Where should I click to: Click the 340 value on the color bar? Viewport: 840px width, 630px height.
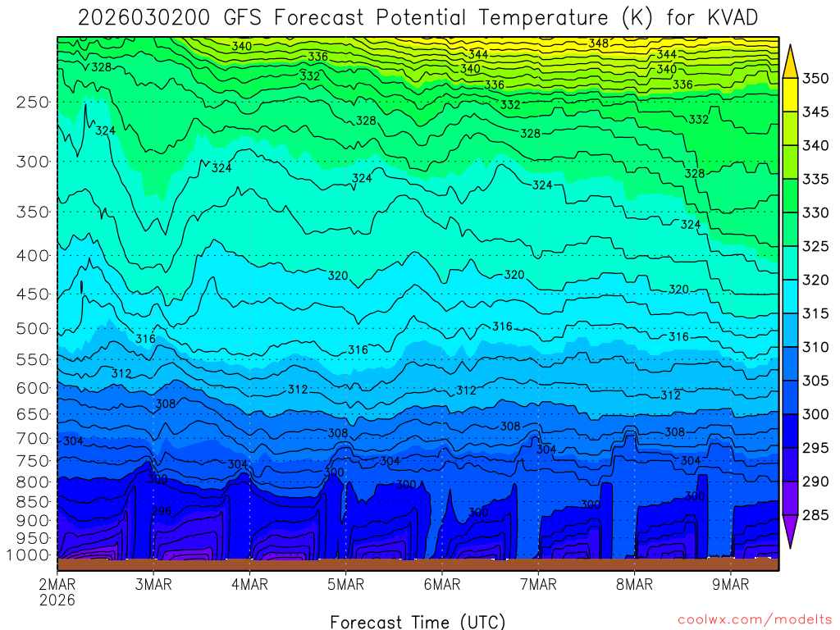point(815,145)
